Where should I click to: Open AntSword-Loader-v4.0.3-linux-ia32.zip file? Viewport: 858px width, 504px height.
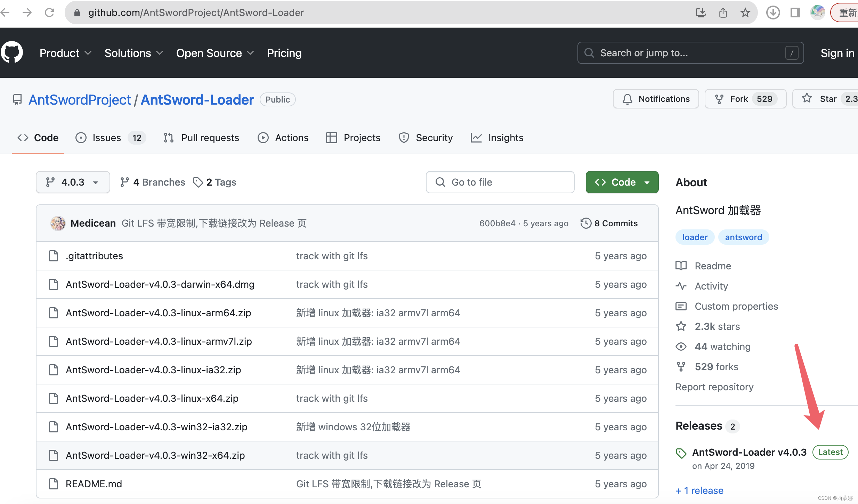click(x=153, y=370)
